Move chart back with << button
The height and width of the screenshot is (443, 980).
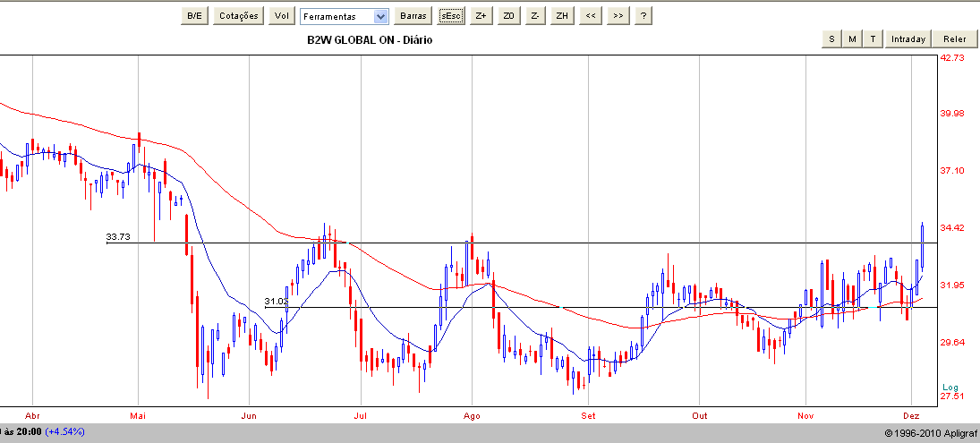590,16
